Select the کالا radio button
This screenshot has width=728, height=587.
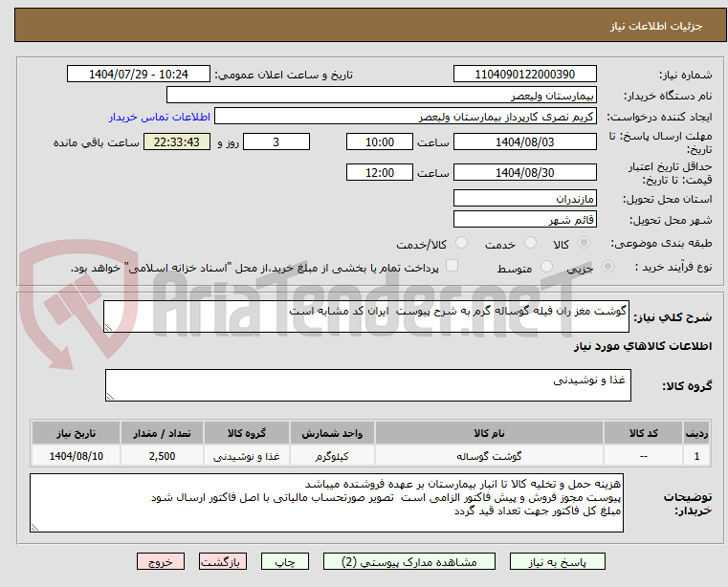coord(585,243)
